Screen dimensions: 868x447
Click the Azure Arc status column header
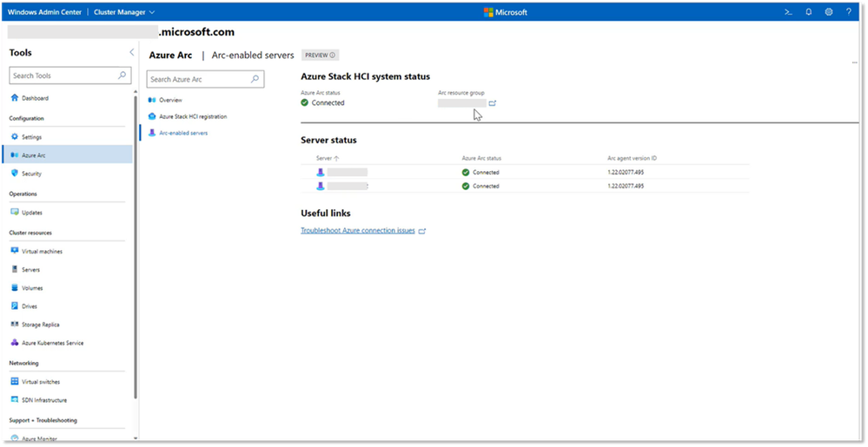pos(481,158)
